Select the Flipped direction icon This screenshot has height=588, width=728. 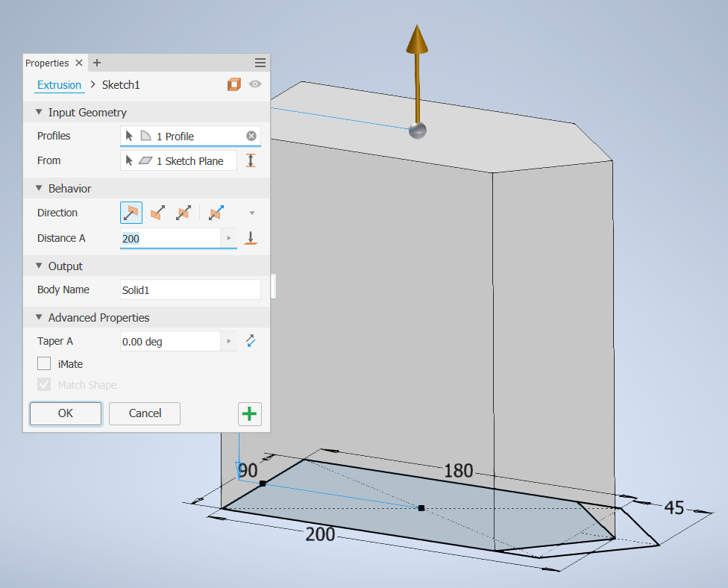157,213
